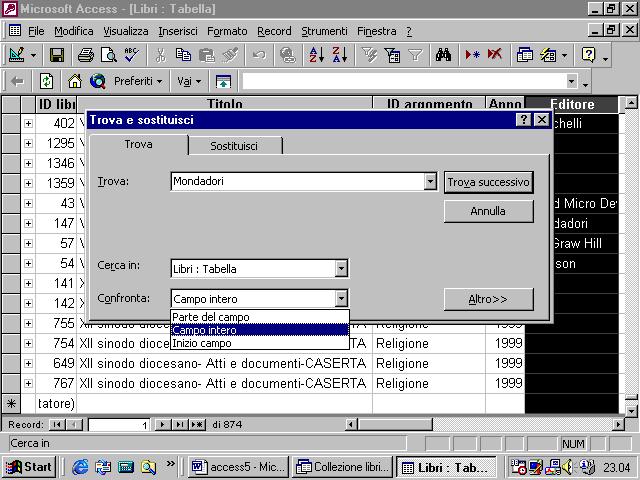640x480 pixels.
Task: Refresh current page icon
Action: (46, 81)
